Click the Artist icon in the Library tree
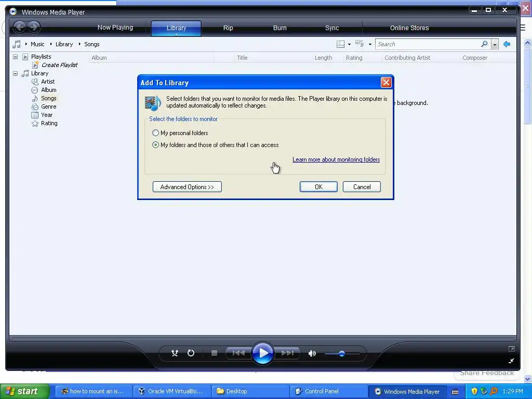 click(x=35, y=82)
